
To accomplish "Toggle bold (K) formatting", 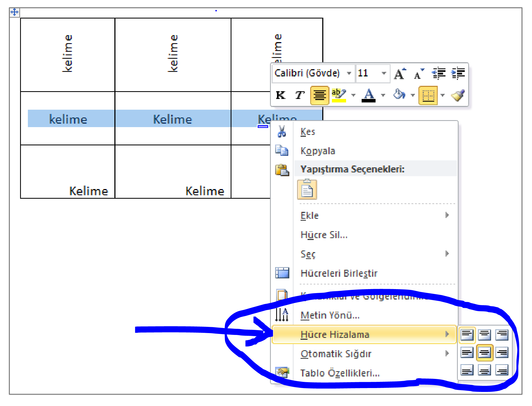I will pyautogui.click(x=280, y=95).
